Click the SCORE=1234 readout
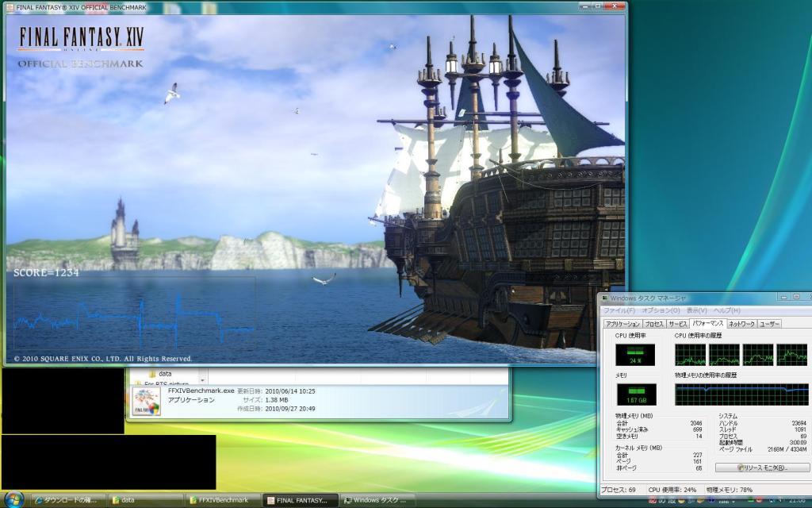Image resolution: width=812 pixels, height=508 pixels. (46, 273)
